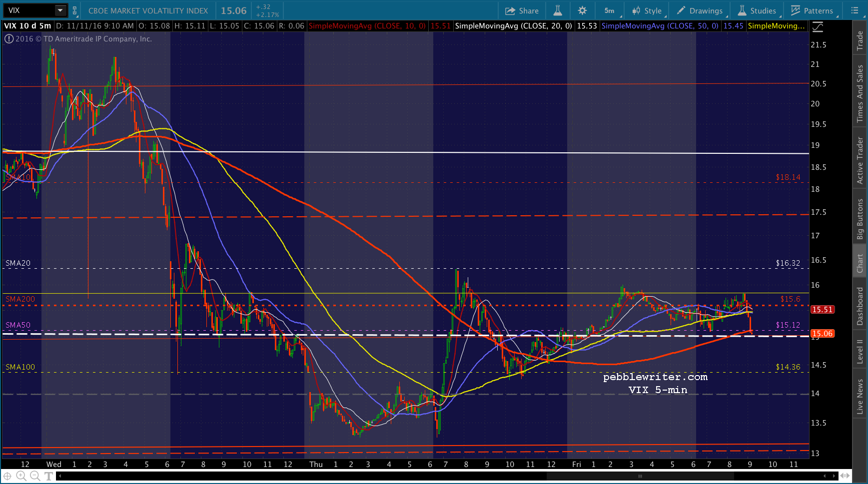Open the list menu at top right
Image resolution: width=868 pixels, height=484 pixels.
tap(855, 10)
